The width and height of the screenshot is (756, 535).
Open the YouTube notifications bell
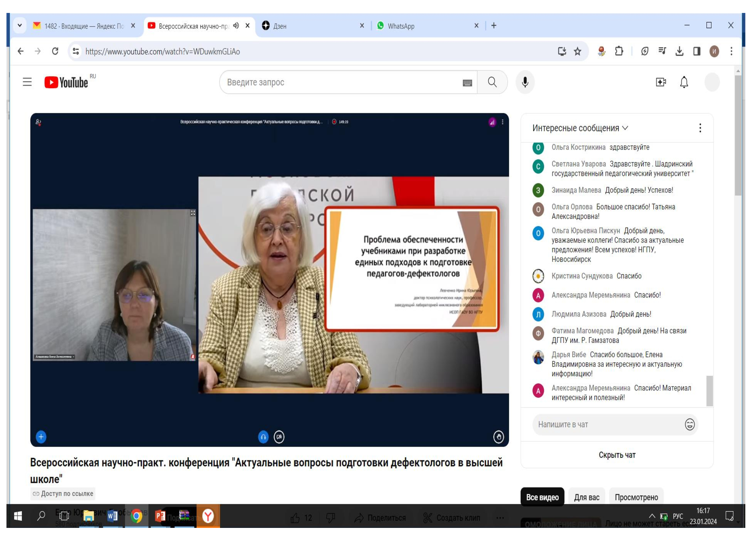(x=684, y=82)
